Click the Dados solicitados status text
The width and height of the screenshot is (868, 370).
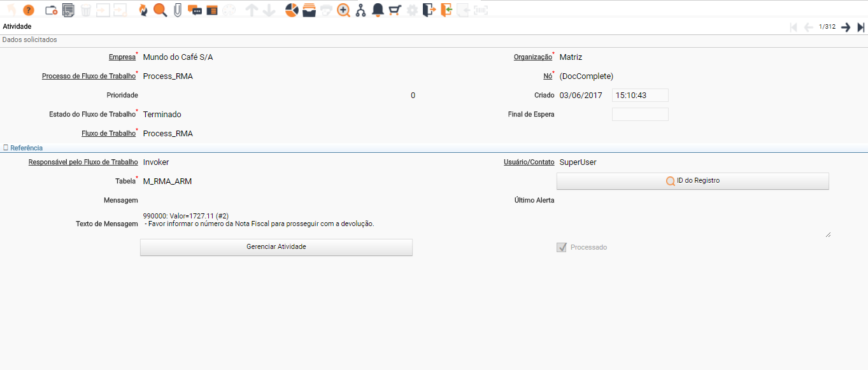[30, 39]
